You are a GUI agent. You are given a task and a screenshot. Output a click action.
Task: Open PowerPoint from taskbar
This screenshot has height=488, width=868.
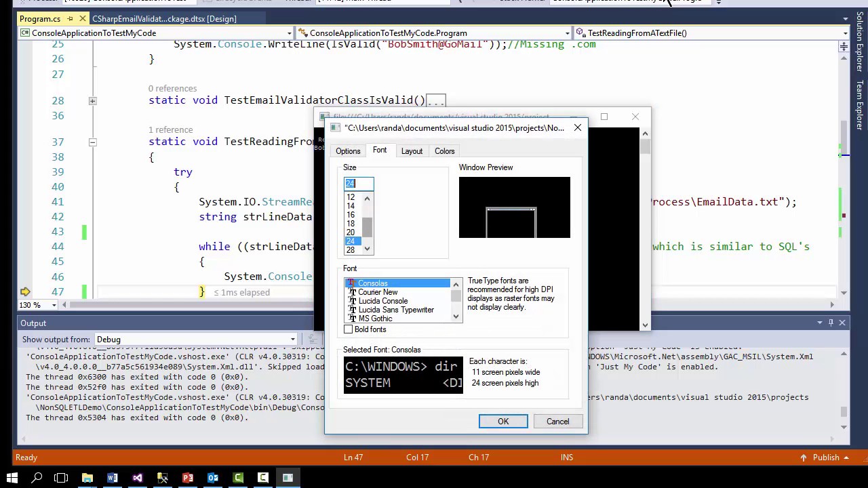click(188, 478)
